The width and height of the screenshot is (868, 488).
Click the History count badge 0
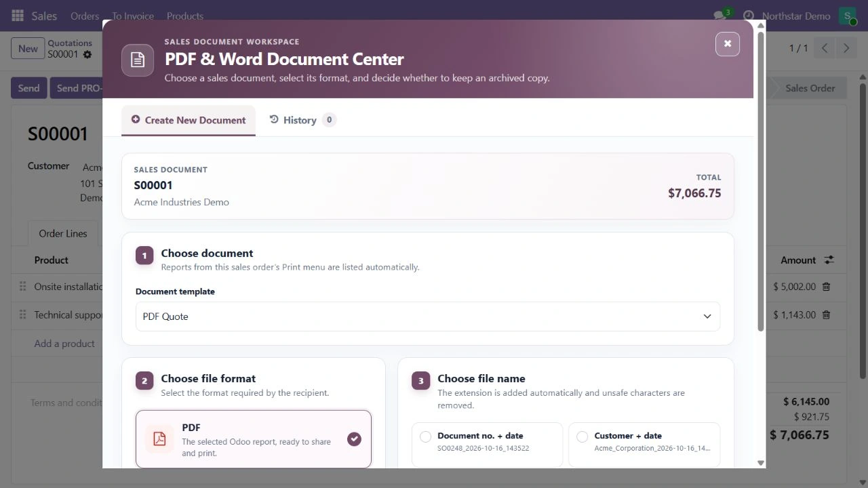[x=329, y=120]
